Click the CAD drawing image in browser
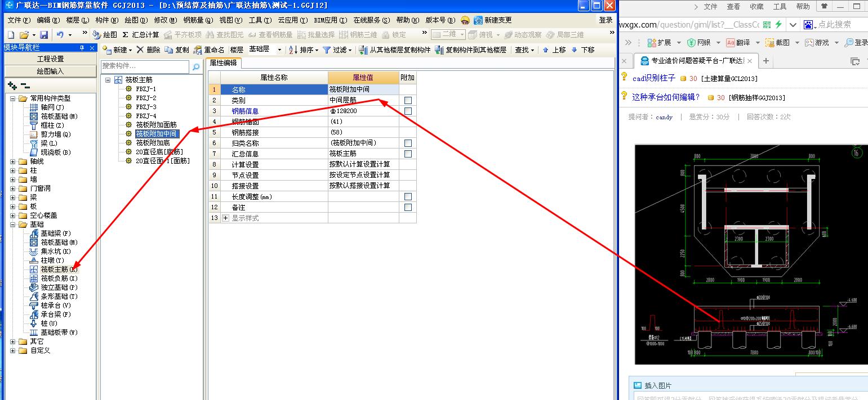This screenshot has width=868, height=400. tap(751, 254)
